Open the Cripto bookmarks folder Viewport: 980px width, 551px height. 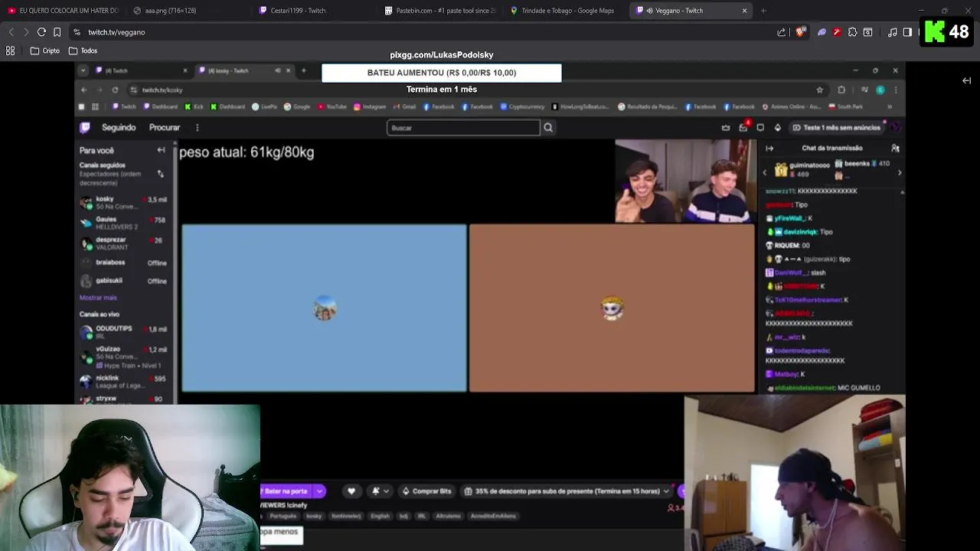coord(45,51)
